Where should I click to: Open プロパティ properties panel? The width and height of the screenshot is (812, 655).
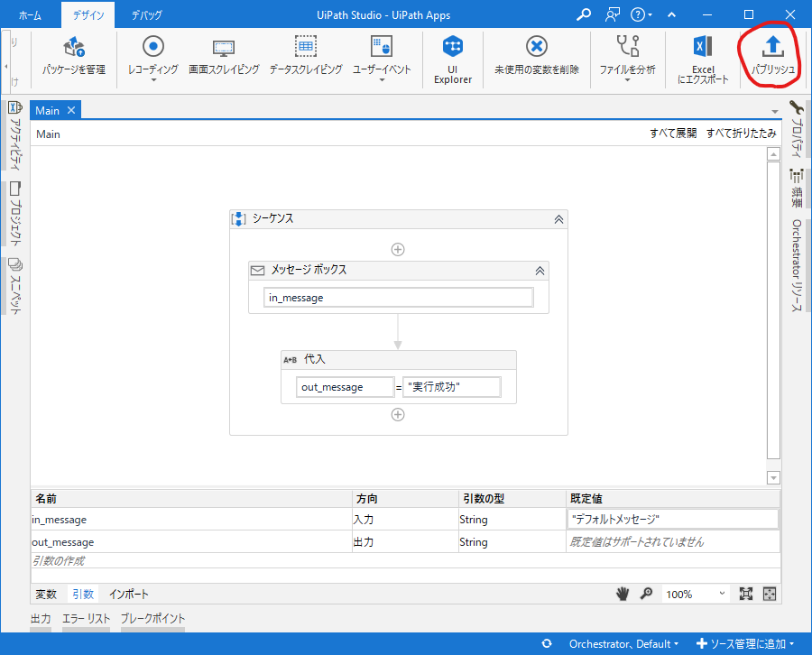click(x=796, y=129)
